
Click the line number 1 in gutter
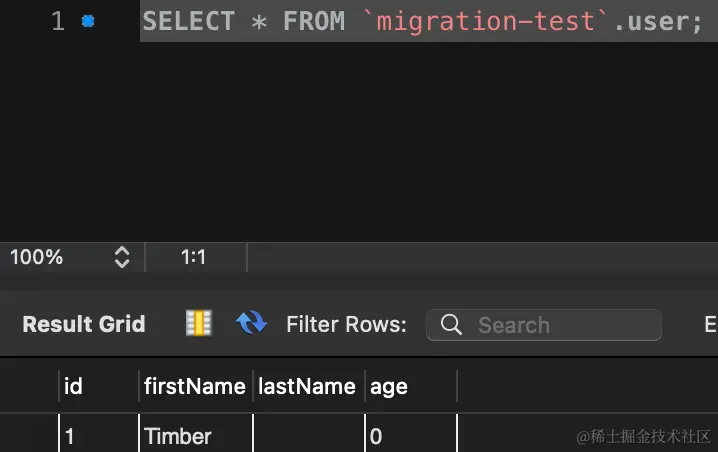(58, 21)
